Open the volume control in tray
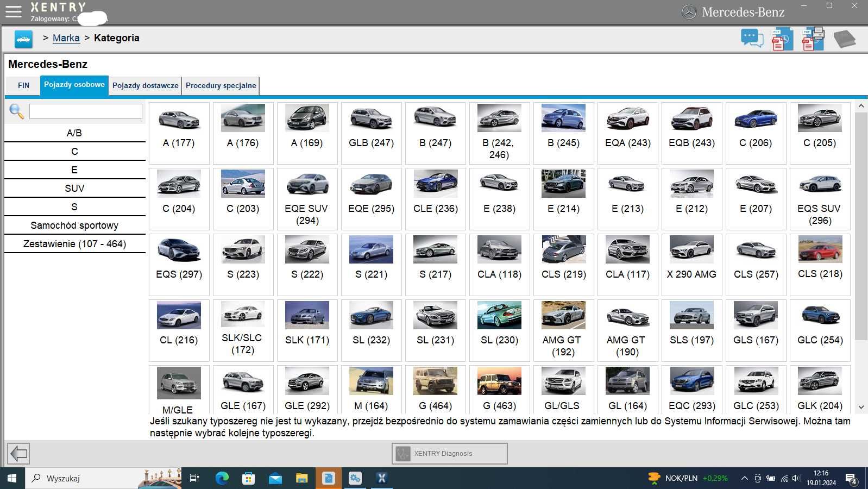868x489 pixels. coord(796,478)
